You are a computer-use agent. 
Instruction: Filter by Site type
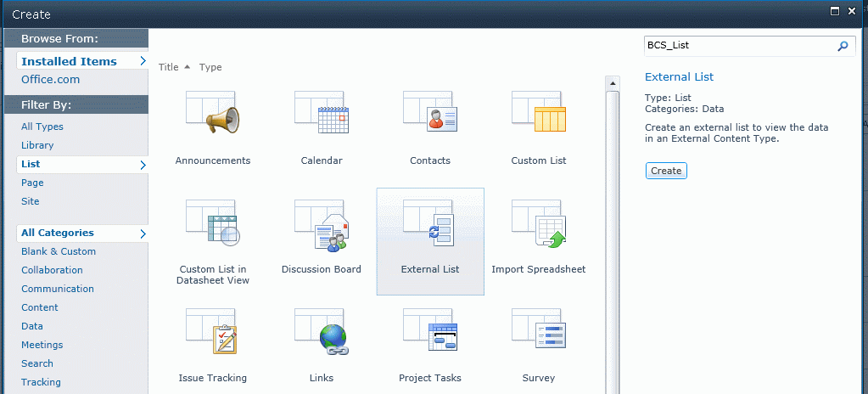point(30,201)
